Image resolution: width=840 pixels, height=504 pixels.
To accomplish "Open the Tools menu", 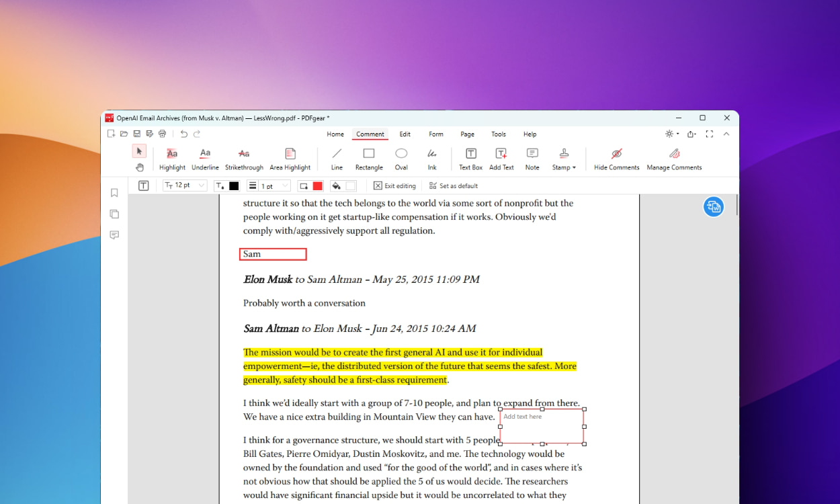I will pos(498,134).
